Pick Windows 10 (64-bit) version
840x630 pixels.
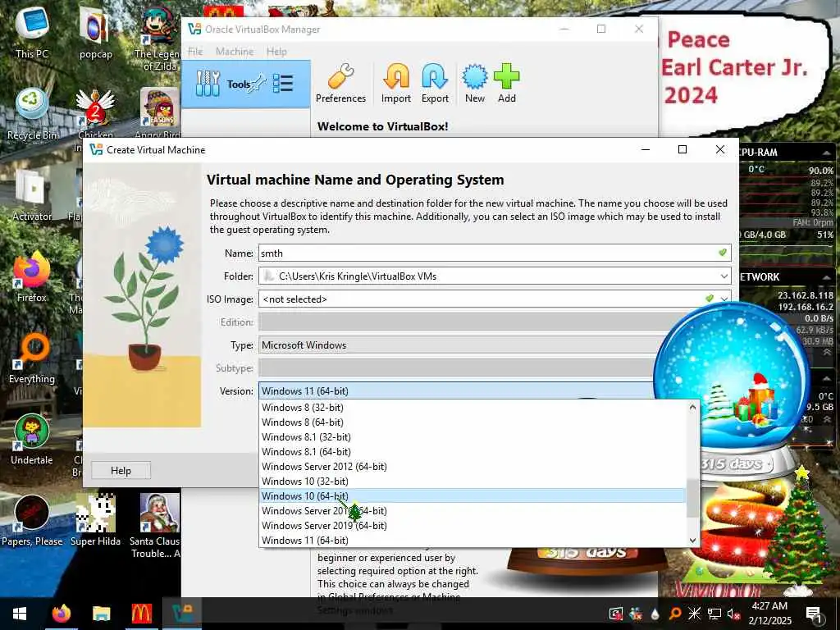pos(472,496)
